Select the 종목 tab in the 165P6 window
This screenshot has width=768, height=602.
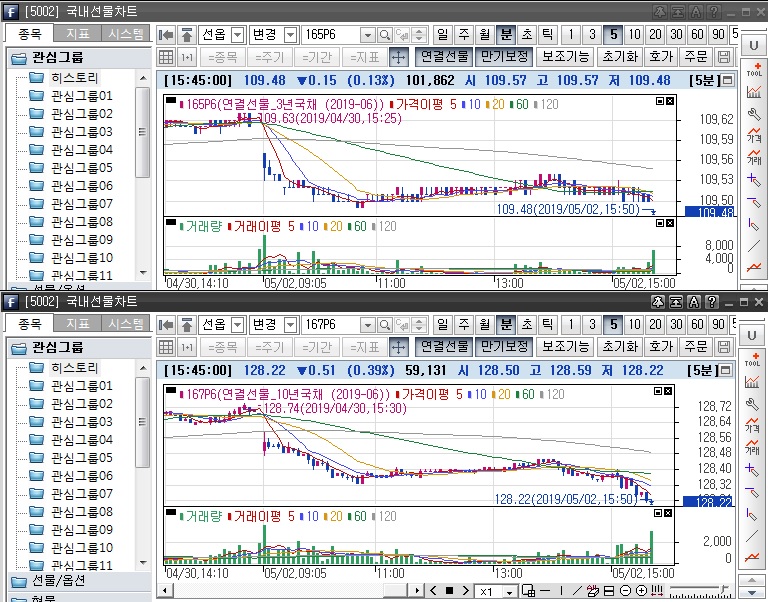coord(29,34)
